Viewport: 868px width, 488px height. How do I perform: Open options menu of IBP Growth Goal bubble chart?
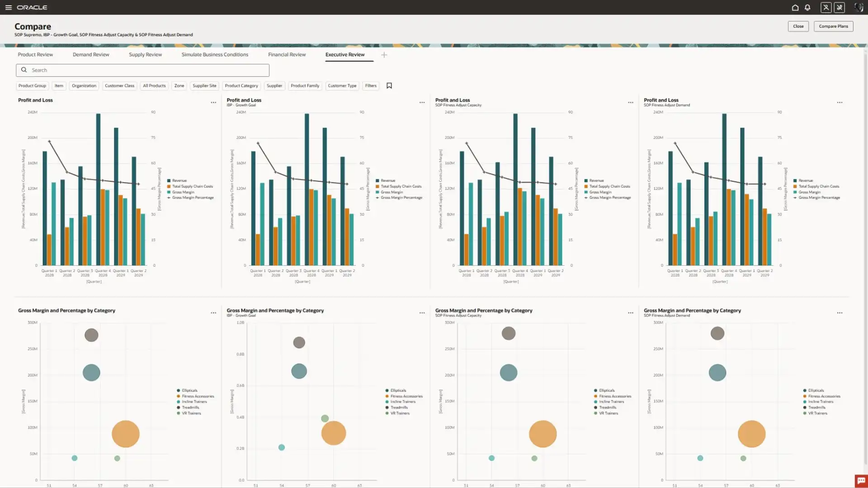click(422, 313)
